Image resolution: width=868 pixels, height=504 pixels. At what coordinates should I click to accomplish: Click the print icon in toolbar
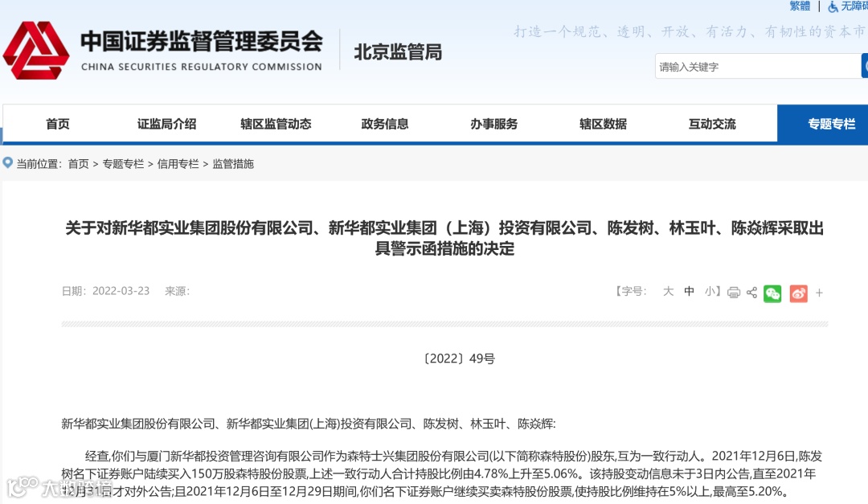tap(734, 293)
